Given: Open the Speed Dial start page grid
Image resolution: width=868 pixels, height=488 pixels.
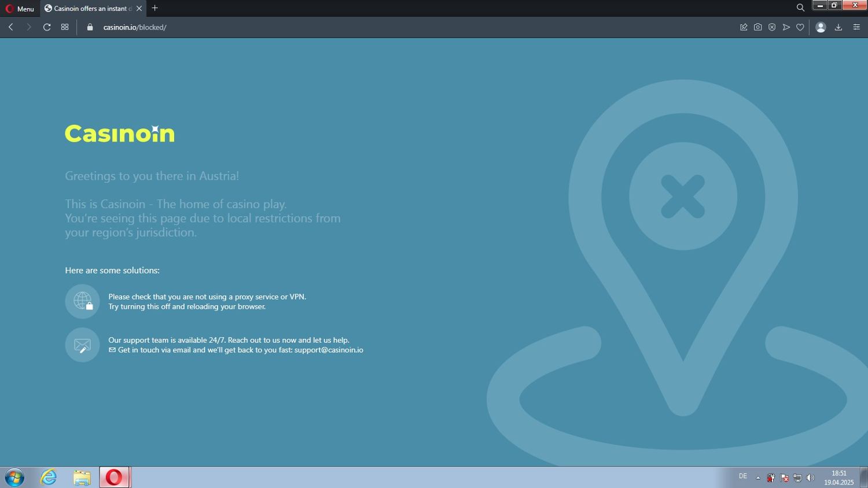Looking at the screenshot, I should click(65, 27).
